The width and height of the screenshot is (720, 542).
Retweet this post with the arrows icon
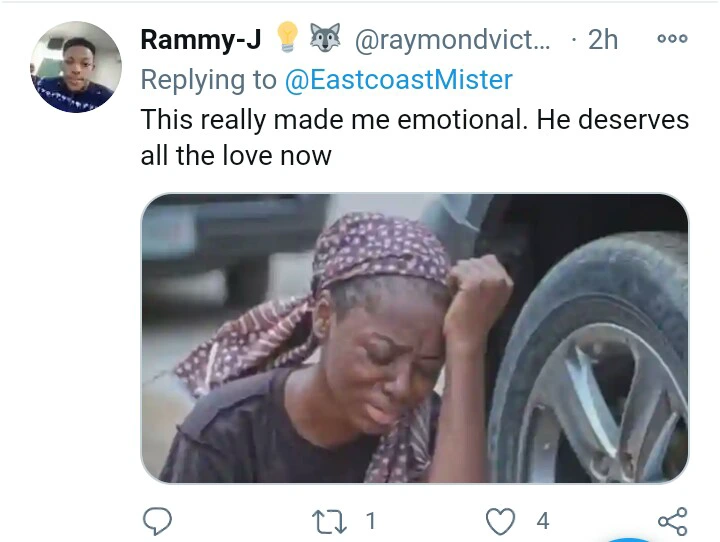pos(329,521)
